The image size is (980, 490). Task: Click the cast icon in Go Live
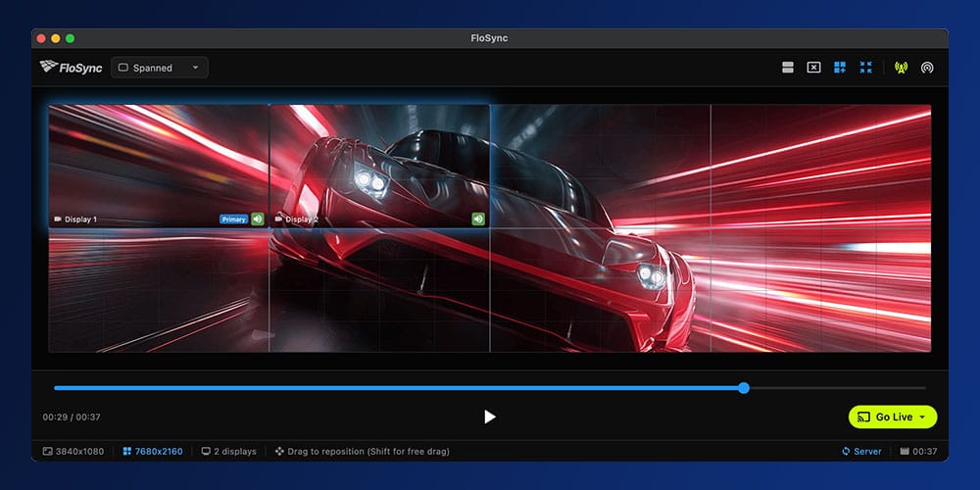click(x=863, y=416)
